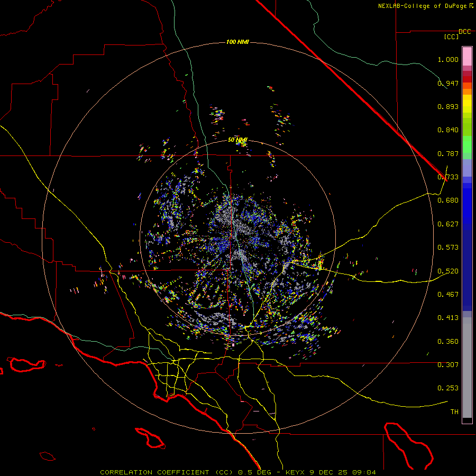Click the radar site at the rings' center
The width and height of the screenshot is (476, 476).
pyautogui.click(x=237, y=239)
